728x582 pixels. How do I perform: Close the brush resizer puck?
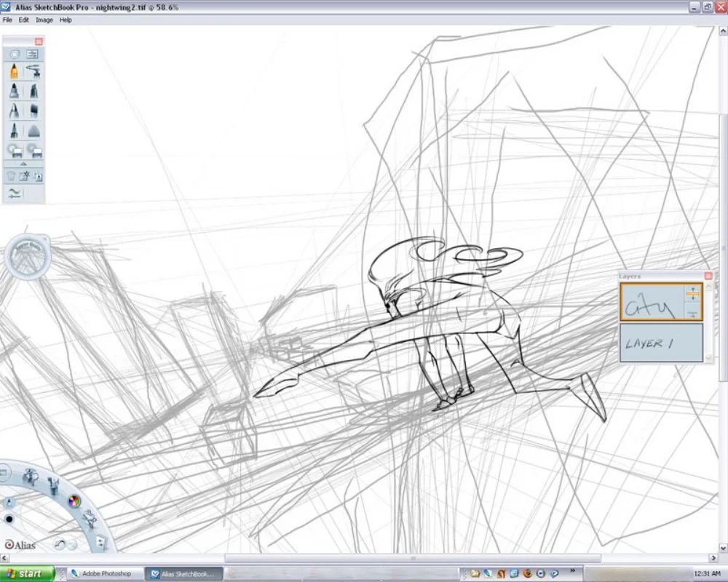(x=45, y=239)
